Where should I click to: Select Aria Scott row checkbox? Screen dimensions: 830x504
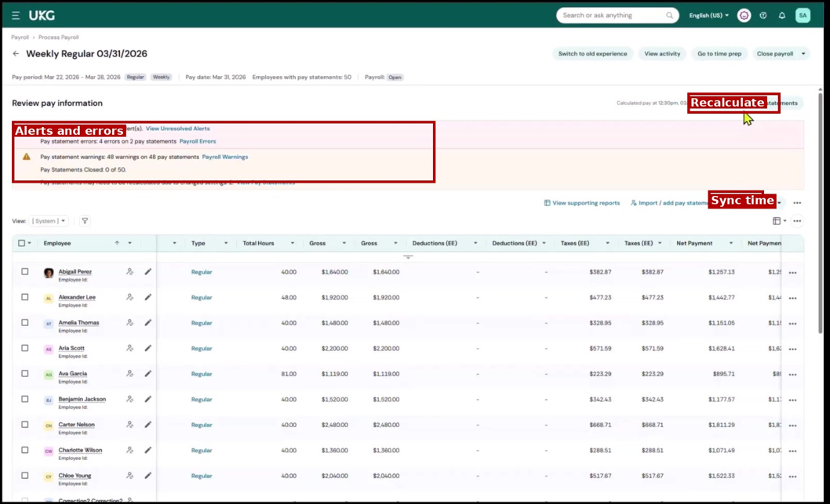tap(25, 348)
